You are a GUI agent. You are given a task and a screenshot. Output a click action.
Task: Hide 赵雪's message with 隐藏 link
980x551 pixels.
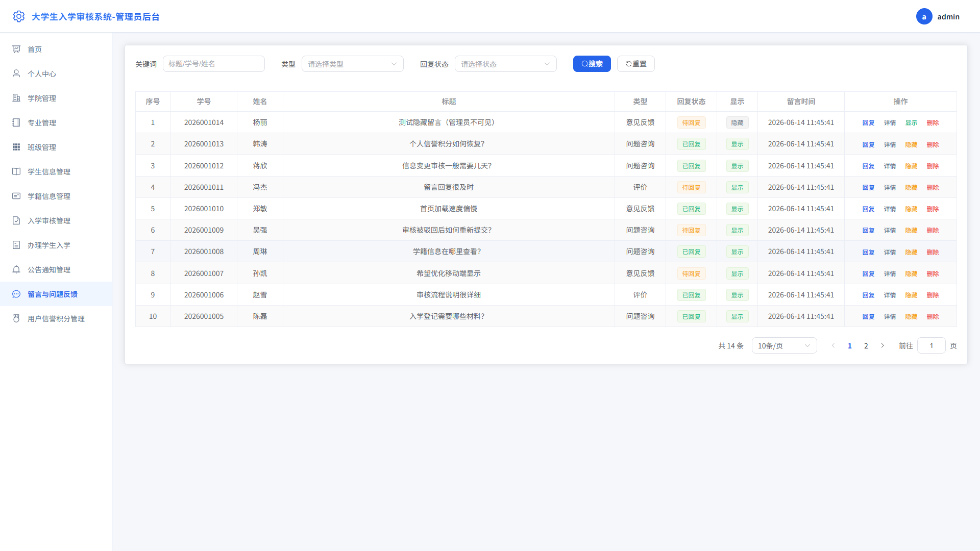click(911, 295)
